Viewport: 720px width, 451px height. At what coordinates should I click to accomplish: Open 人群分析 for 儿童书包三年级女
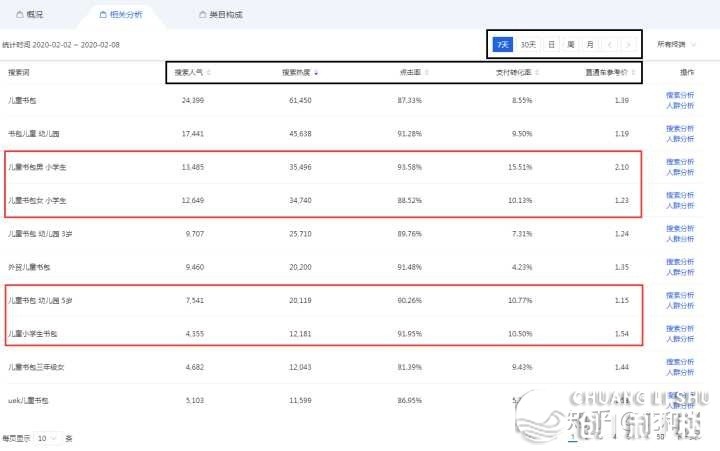pos(680,372)
